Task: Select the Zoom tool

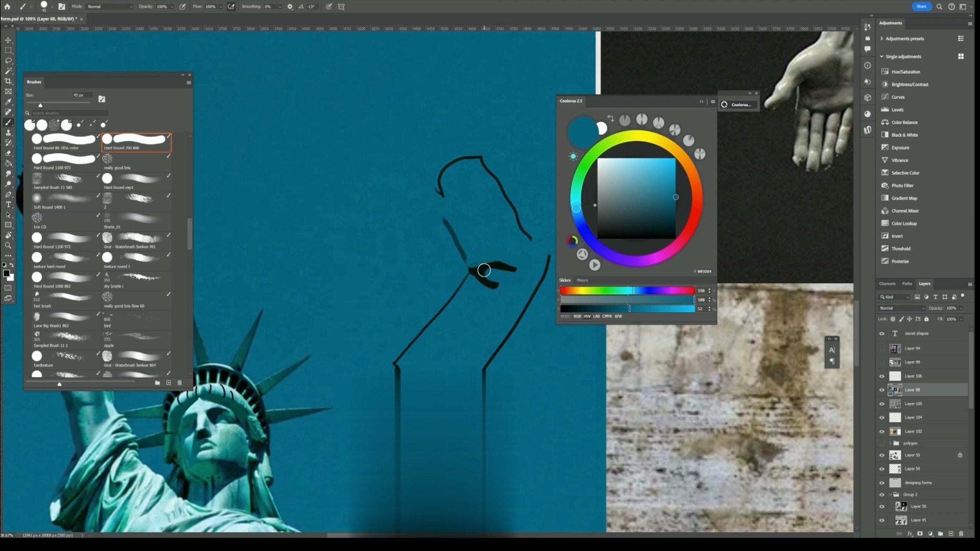Action: click(x=8, y=245)
